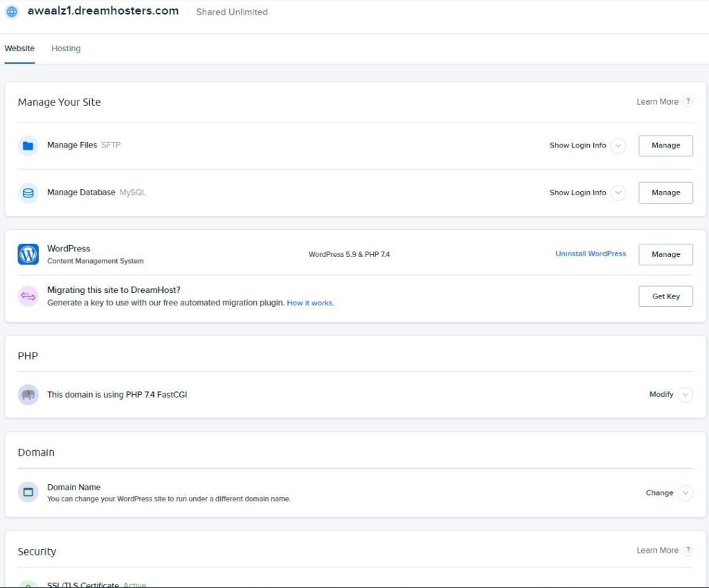Click the globe icon beside the domain name
This screenshot has height=588, width=709.
pos(12,11)
